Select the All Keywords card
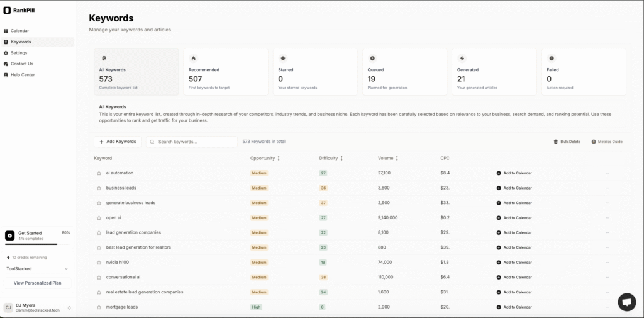 [x=136, y=72]
